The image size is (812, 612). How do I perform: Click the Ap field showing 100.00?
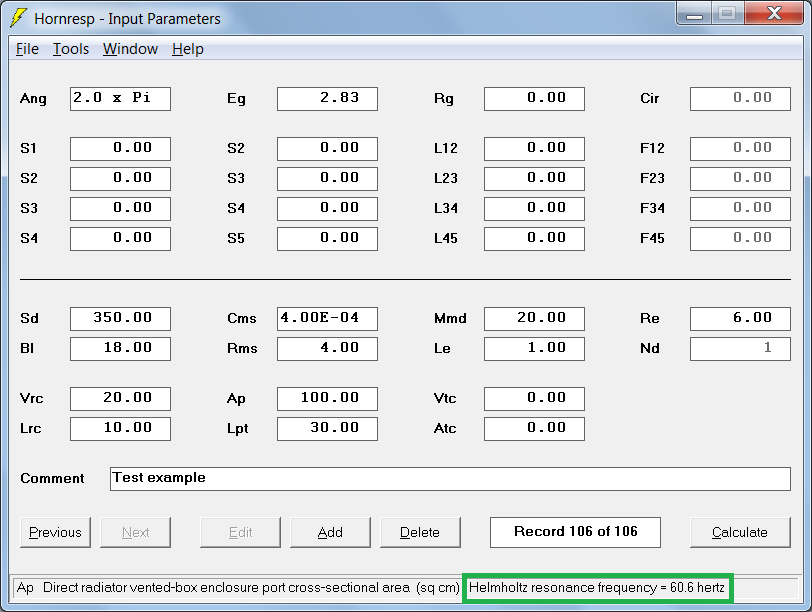[x=327, y=399]
